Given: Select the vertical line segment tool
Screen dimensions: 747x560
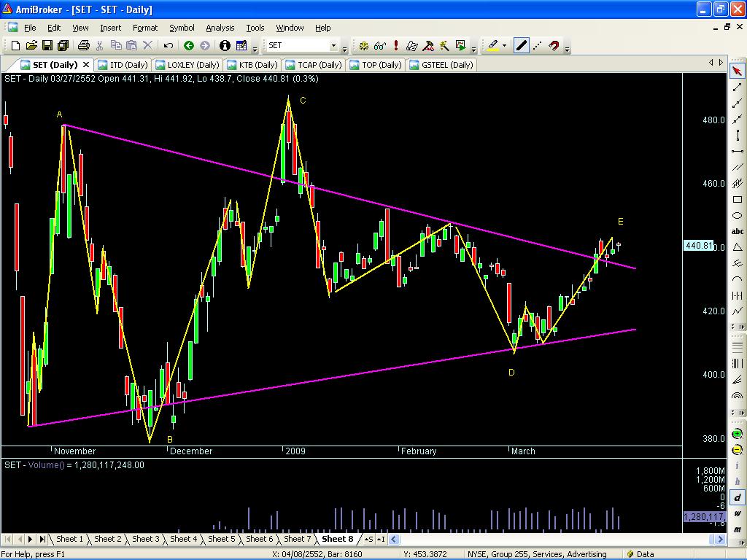Looking at the screenshot, I should tap(737, 135).
